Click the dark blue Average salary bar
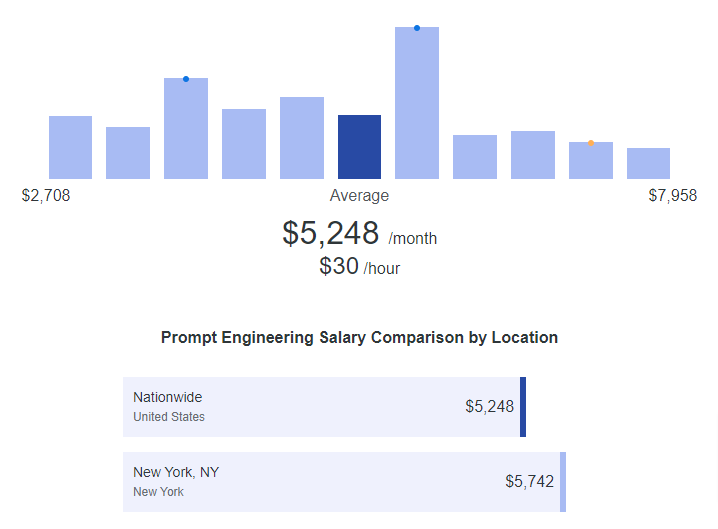The width and height of the screenshot is (718, 529). [x=359, y=147]
